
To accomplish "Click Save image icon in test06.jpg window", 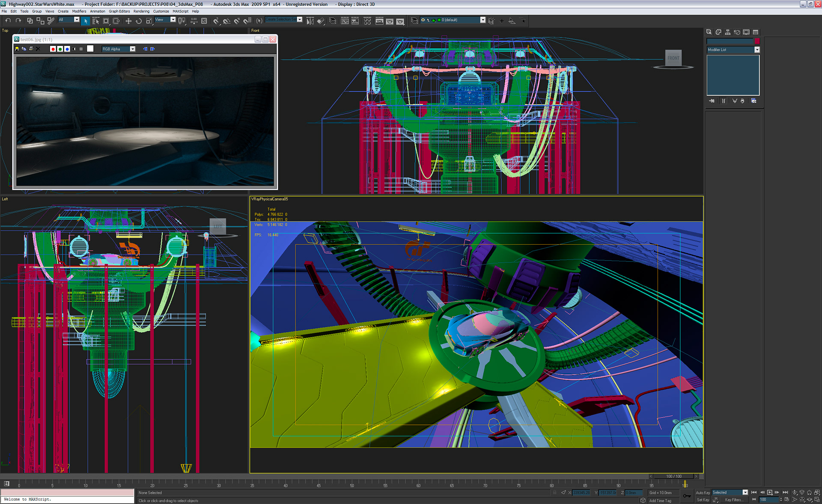I will (x=17, y=49).
